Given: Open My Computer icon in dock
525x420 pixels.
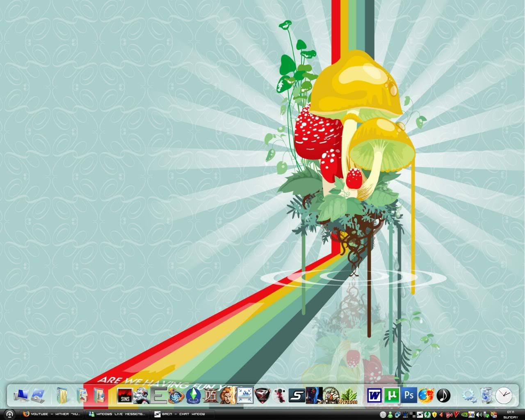Looking at the screenshot, I should [x=21, y=396].
